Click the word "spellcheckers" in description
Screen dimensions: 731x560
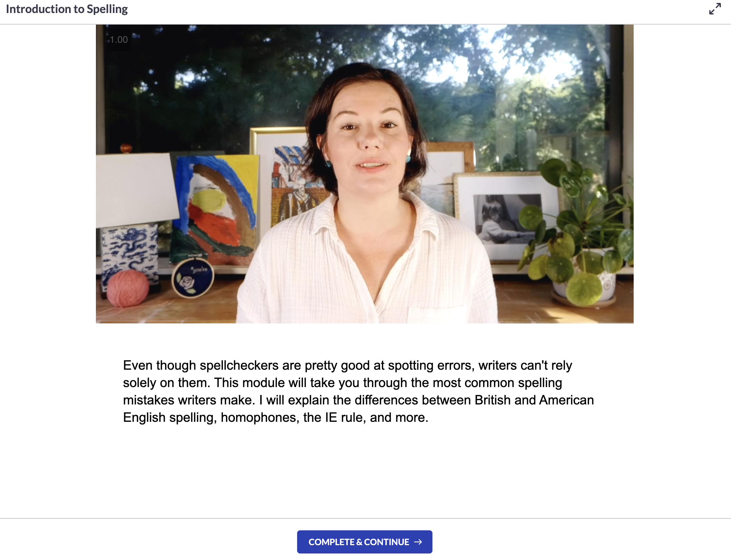[239, 365]
